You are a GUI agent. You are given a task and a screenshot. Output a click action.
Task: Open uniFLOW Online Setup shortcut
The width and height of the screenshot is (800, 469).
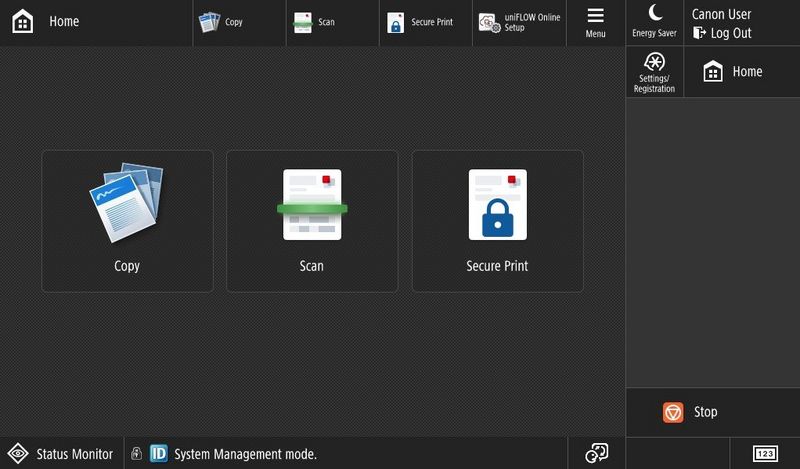519,22
